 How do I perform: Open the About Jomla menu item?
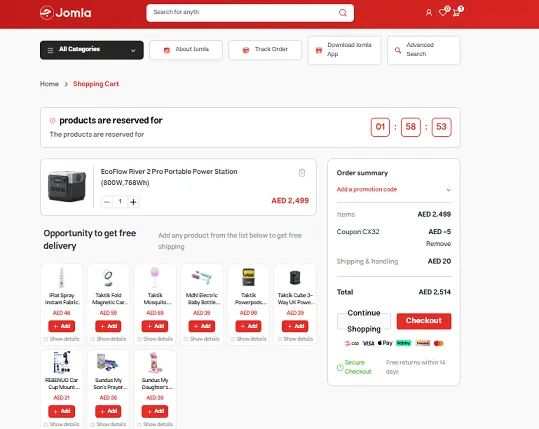click(186, 50)
